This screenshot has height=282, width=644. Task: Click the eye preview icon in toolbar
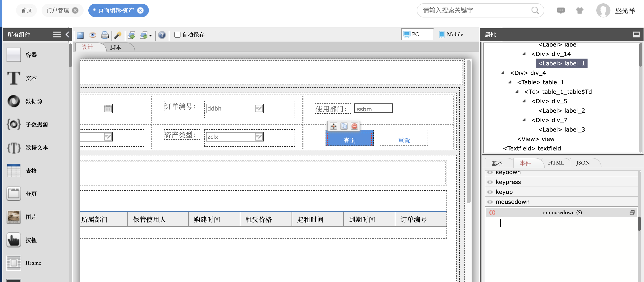click(93, 35)
